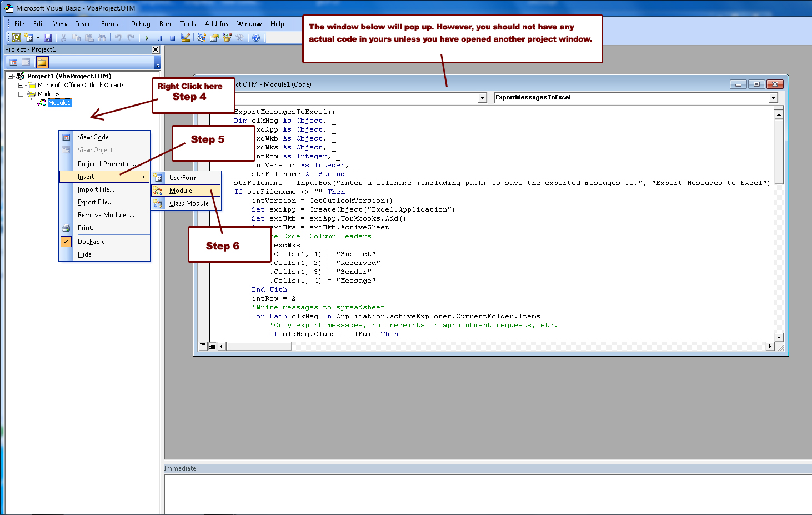
Task: Click the blue Help question mark icon
Action: (256, 38)
